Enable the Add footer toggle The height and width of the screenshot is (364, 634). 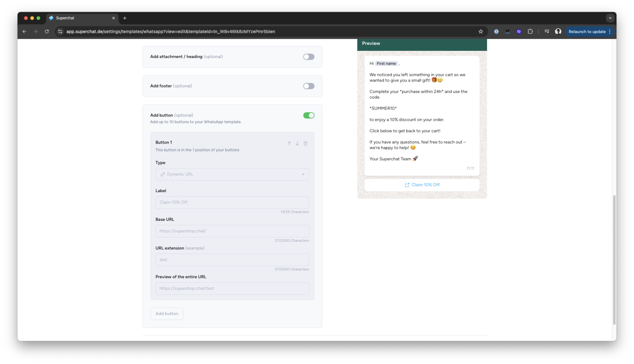(309, 86)
